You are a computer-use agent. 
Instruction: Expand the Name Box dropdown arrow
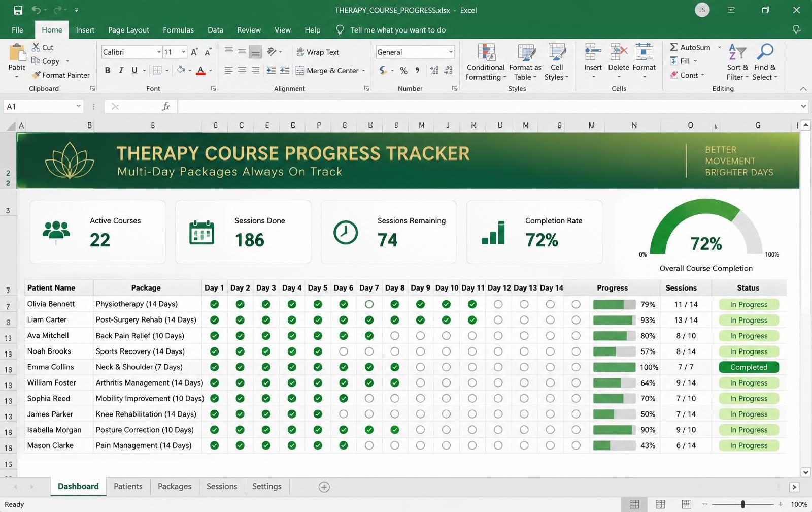click(79, 106)
